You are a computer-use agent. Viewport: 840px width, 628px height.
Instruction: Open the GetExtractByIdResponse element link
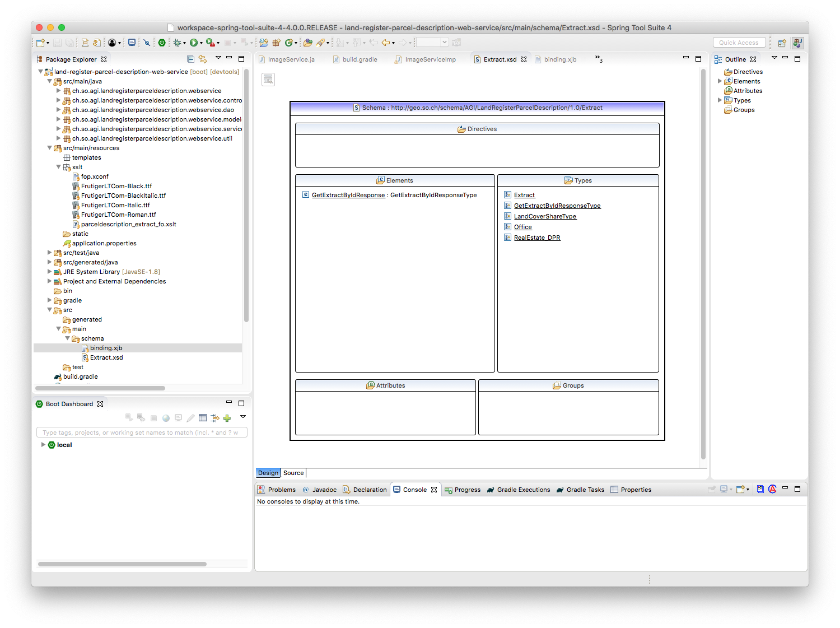348,195
